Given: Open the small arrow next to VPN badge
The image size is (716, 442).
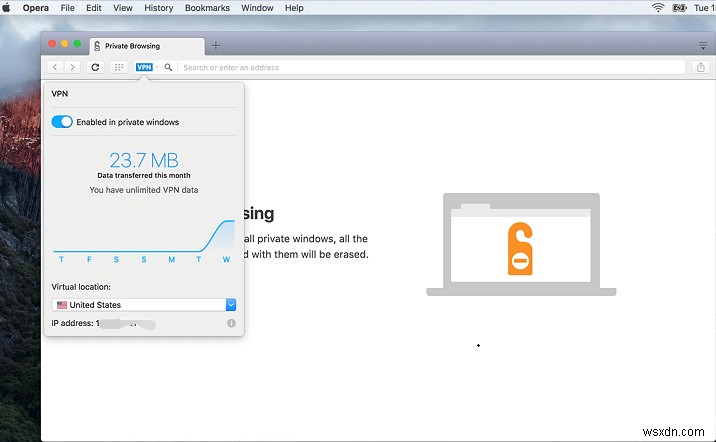Looking at the screenshot, I should [x=157, y=67].
